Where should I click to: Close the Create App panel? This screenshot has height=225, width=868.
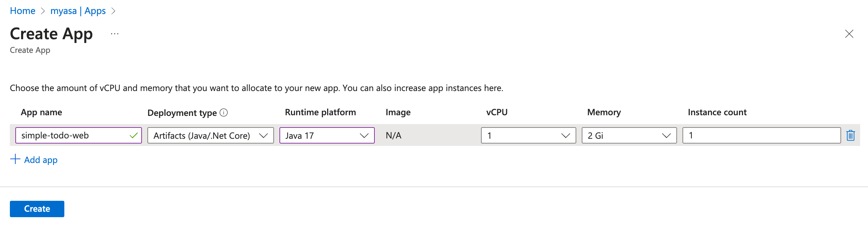tap(849, 34)
